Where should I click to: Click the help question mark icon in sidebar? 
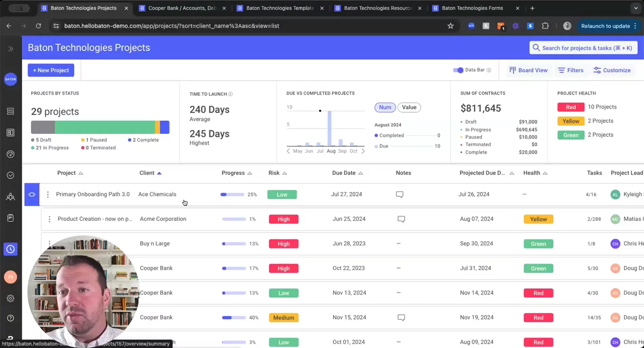[x=10, y=318]
